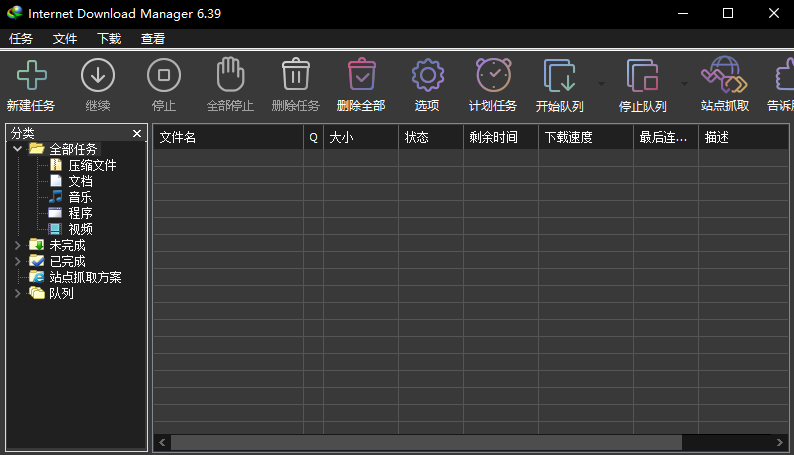Open the dropdown arrow beside 停止队列
This screenshot has height=455, width=794.
pyautogui.click(x=684, y=84)
